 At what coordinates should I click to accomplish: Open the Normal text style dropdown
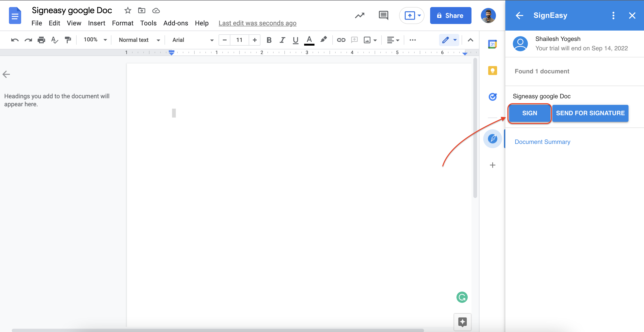(139, 40)
